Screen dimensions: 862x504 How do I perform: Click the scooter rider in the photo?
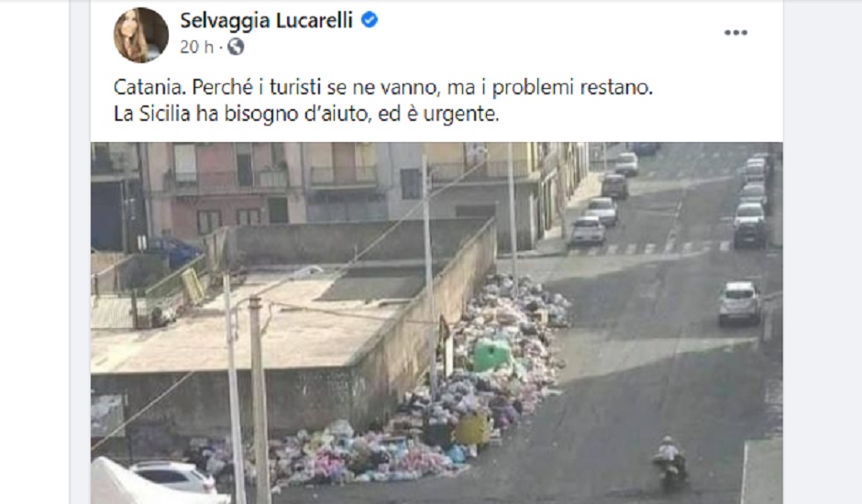(x=669, y=462)
